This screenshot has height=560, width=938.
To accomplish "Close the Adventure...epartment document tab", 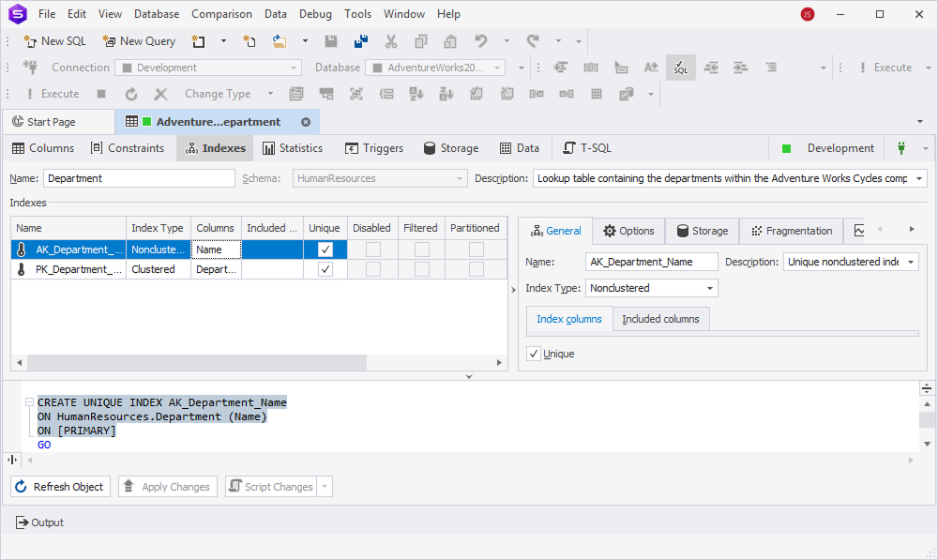I will pos(306,122).
